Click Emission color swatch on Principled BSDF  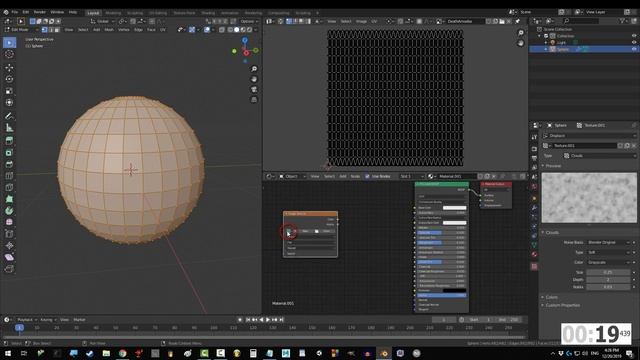(x=454, y=290)
